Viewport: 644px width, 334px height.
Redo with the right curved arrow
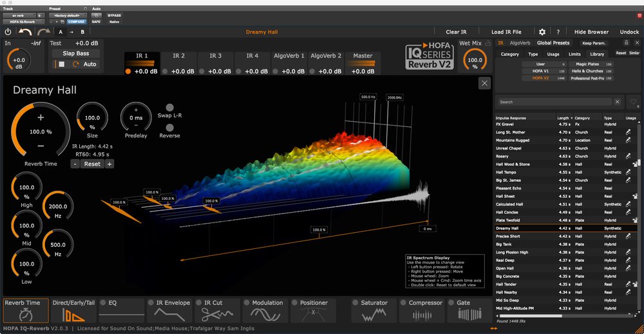coord(44,32)
